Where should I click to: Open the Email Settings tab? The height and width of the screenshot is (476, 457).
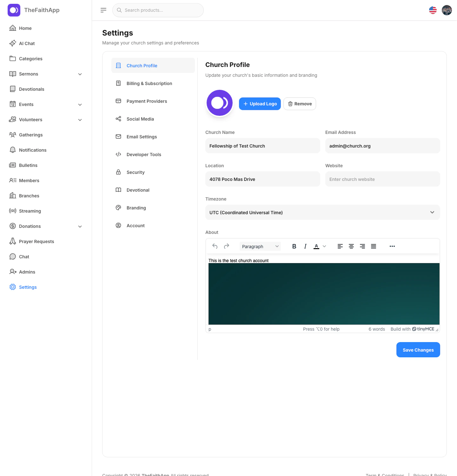point(153,136)
